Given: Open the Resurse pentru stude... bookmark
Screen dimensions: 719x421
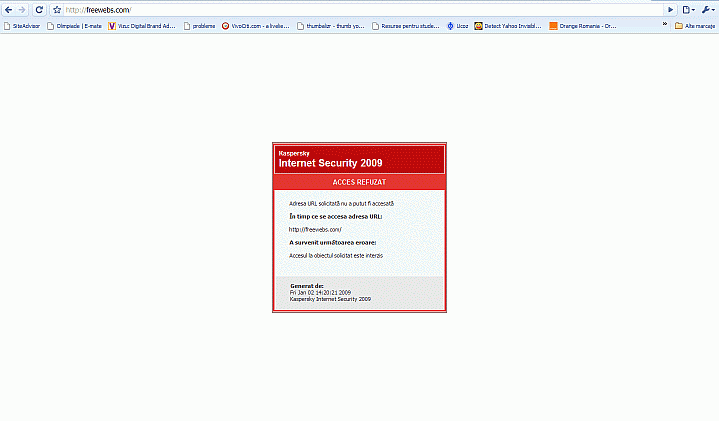Looking at the screenshot, I should tap(406, 26).
